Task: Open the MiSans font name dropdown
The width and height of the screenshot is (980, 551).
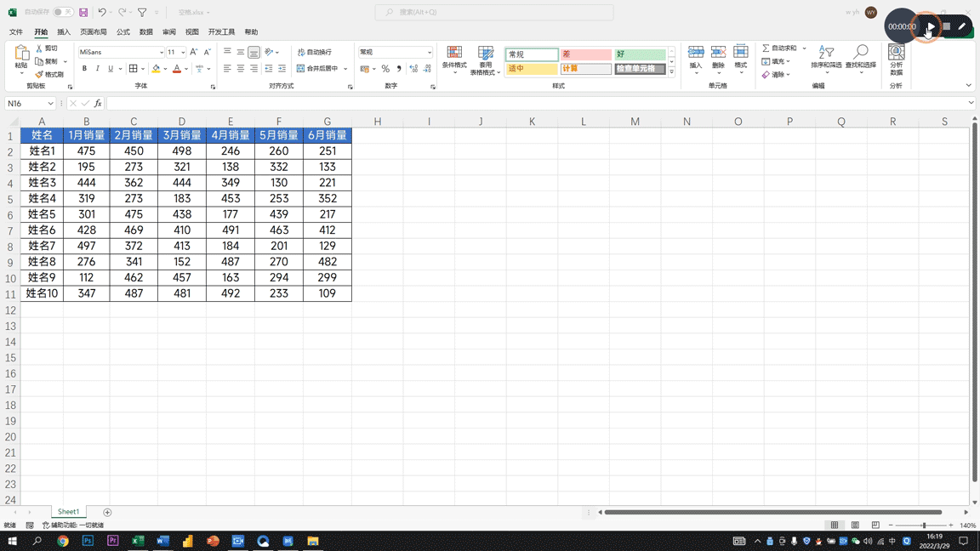Action: point(161,53)
